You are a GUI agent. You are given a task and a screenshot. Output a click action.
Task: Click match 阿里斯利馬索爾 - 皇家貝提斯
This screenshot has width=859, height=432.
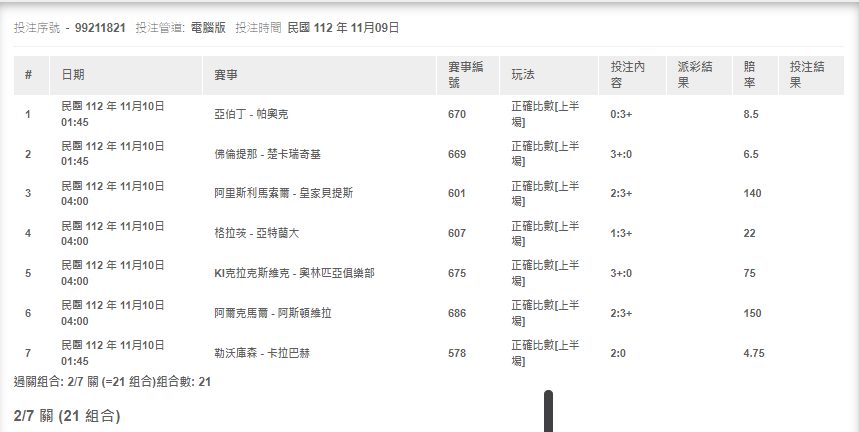point(284,193)
